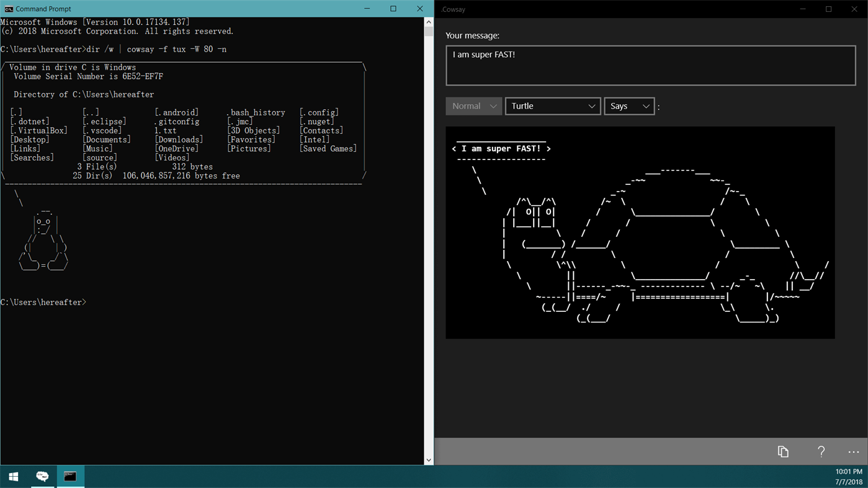Click the [.eclipse] directory entry

point(104,122)
